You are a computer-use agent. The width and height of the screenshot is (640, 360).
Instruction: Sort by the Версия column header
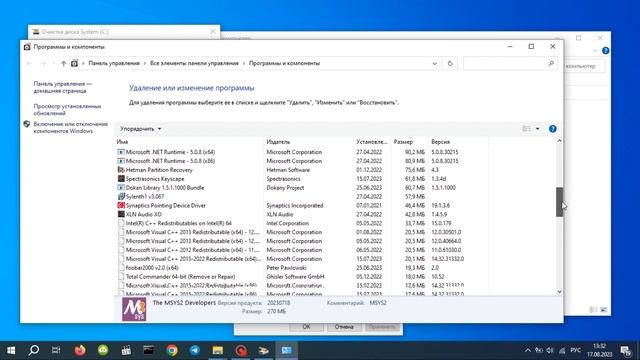pos(440,142)
